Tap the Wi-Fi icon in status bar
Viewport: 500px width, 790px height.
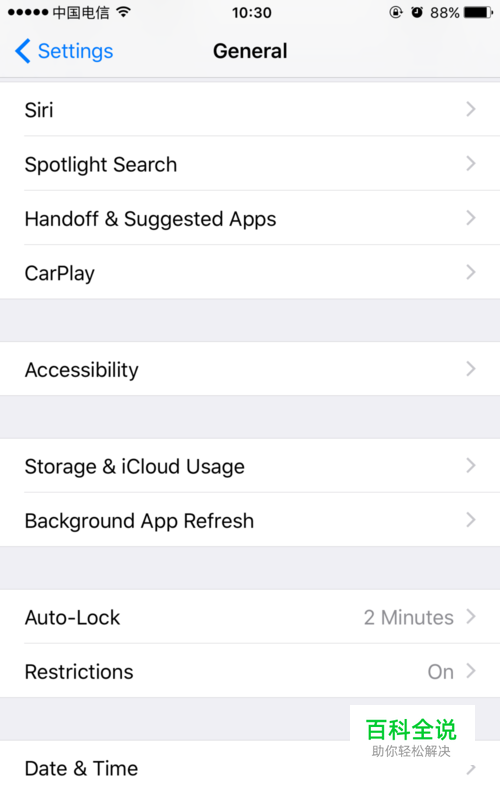click(x=123, y=12)
